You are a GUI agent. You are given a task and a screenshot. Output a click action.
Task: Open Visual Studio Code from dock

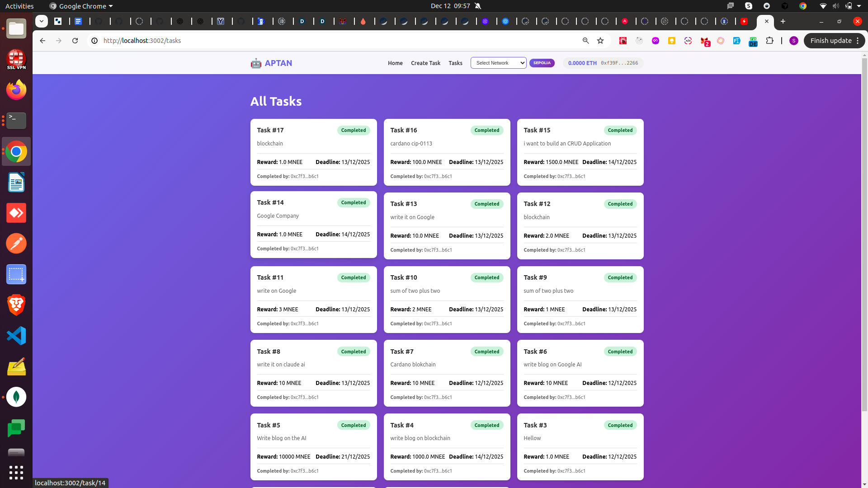point(16,336)
